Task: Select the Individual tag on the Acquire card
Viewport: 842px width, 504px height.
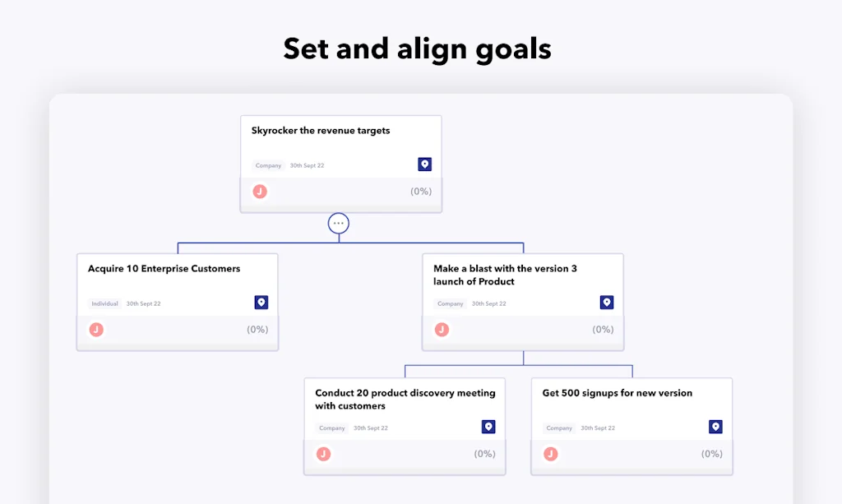Action: tap(104, 303)
